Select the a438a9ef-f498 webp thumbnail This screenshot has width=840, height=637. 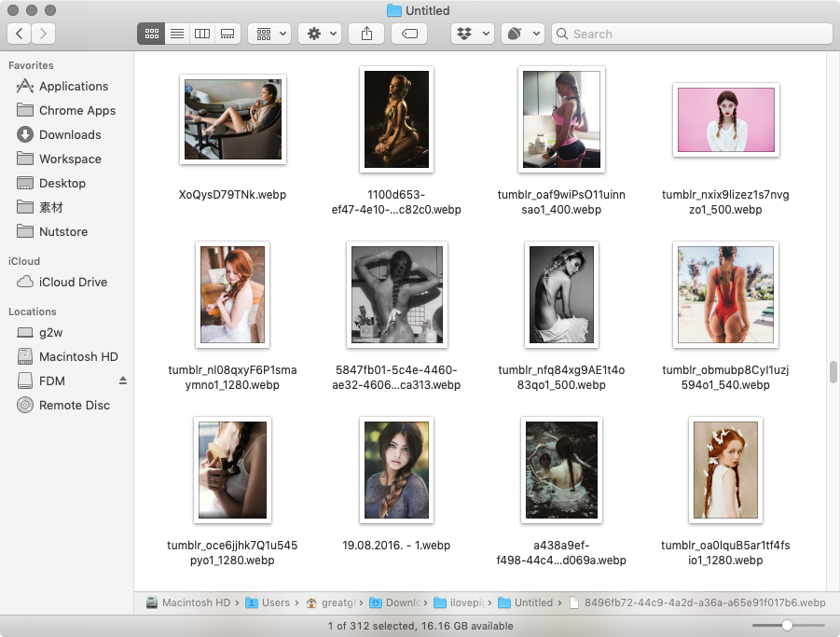[561, 470]
